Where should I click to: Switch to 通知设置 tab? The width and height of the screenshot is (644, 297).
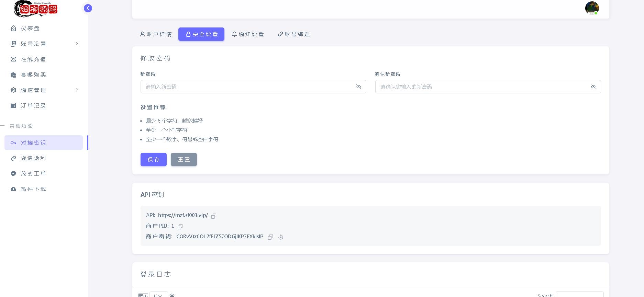tap(248, 34)
